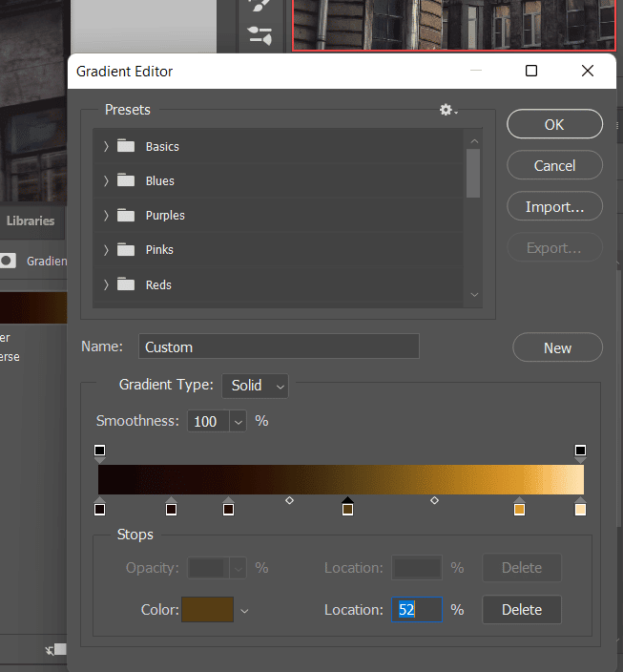This screenshot has height=672, width=623.
Task: Open the Color swatch dropdown arrow
Action: [244, 611]
